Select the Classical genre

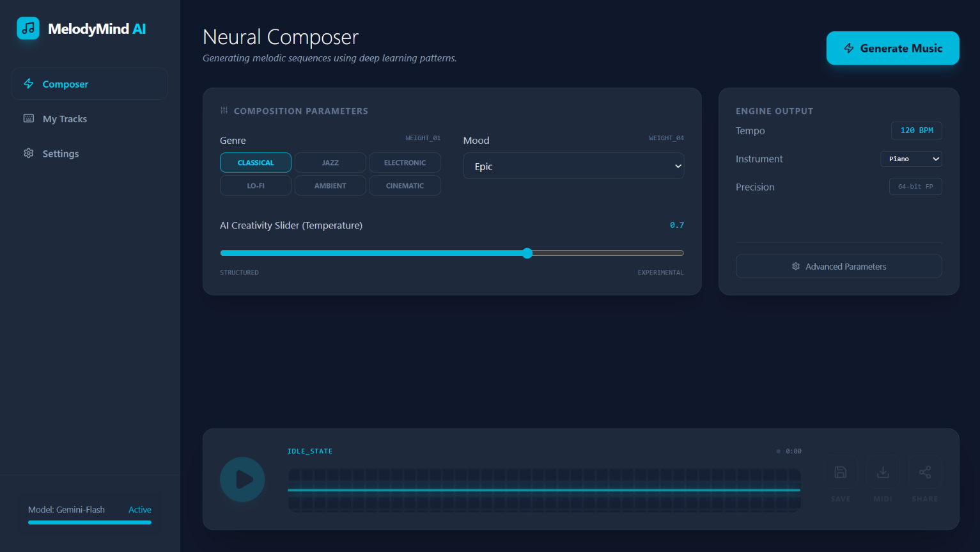click(256, 162)
